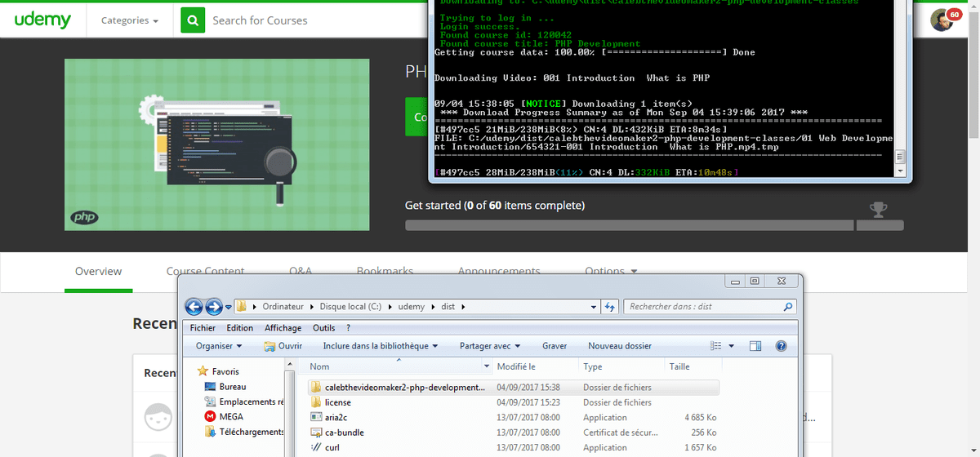Click Nouveau dossier in the toolbar

tap(620, 346)
